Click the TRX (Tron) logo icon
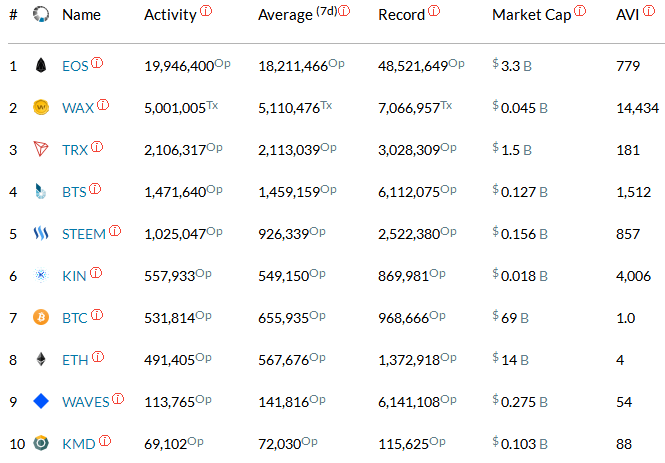Image resolution: width=665 pixels, height=463 pixels. pyautogui.click(x=41, y=149)
